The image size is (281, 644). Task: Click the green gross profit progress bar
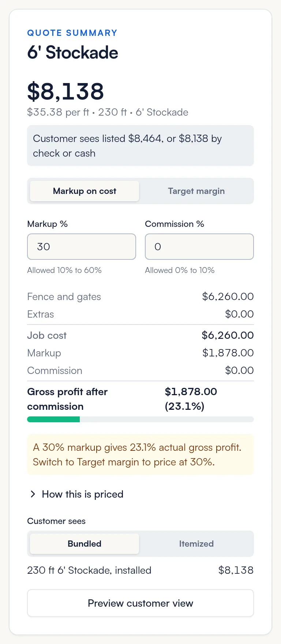click(x=53, y=419)
